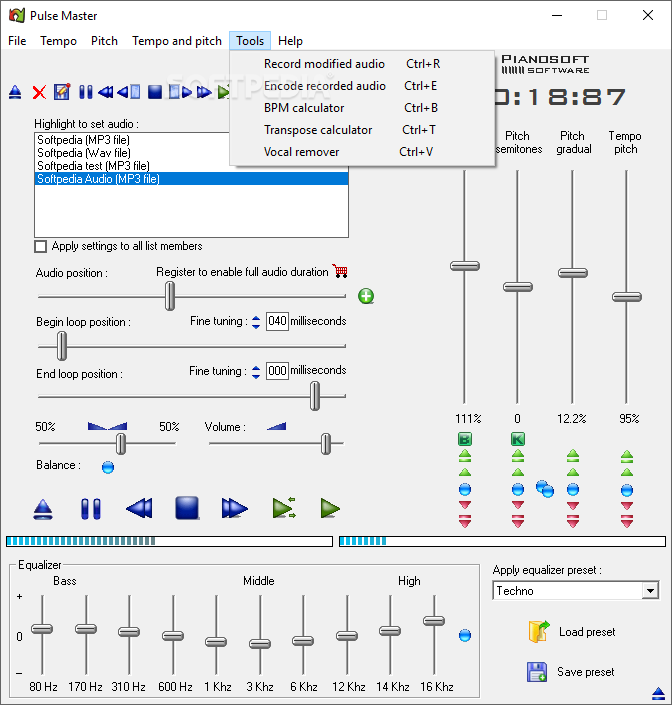This screenshot has width=672, height=705.
Task: Click the edit list notepad toolbar icon
Action: pos(62,92)
